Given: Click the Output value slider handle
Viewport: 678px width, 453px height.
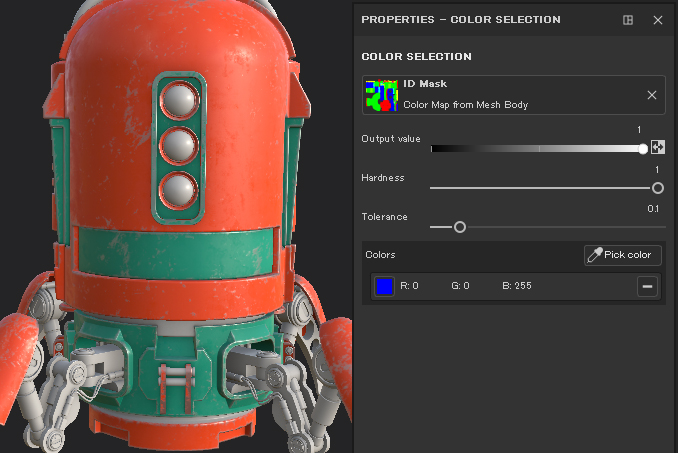Looking at the screenshot, I should click(x=643, y=148).
